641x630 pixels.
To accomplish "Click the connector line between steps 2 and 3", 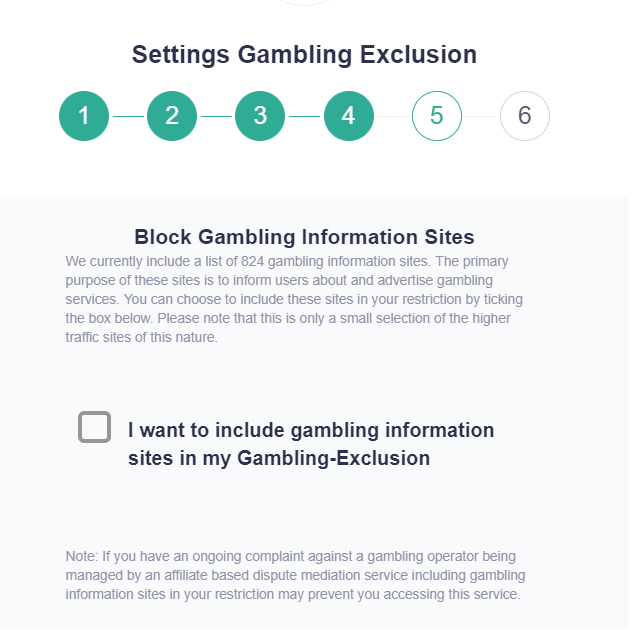I will pyautogui.click(x=216, y=116).
